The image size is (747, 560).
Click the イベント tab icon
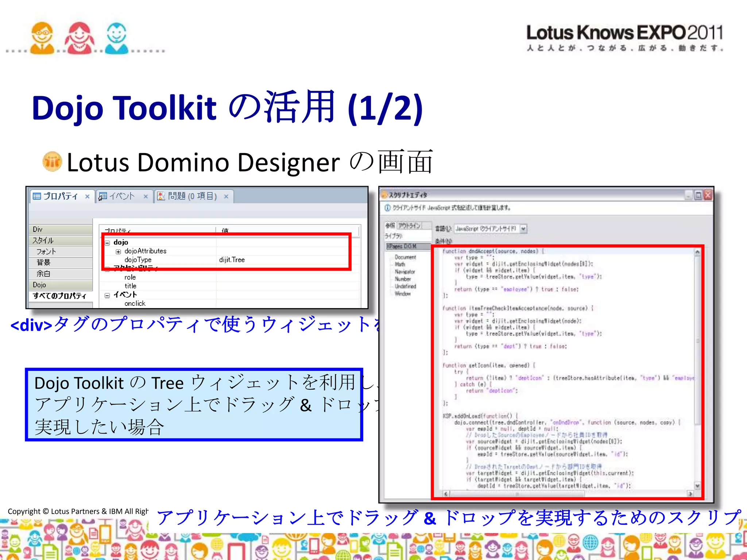(x=103, y=196)
